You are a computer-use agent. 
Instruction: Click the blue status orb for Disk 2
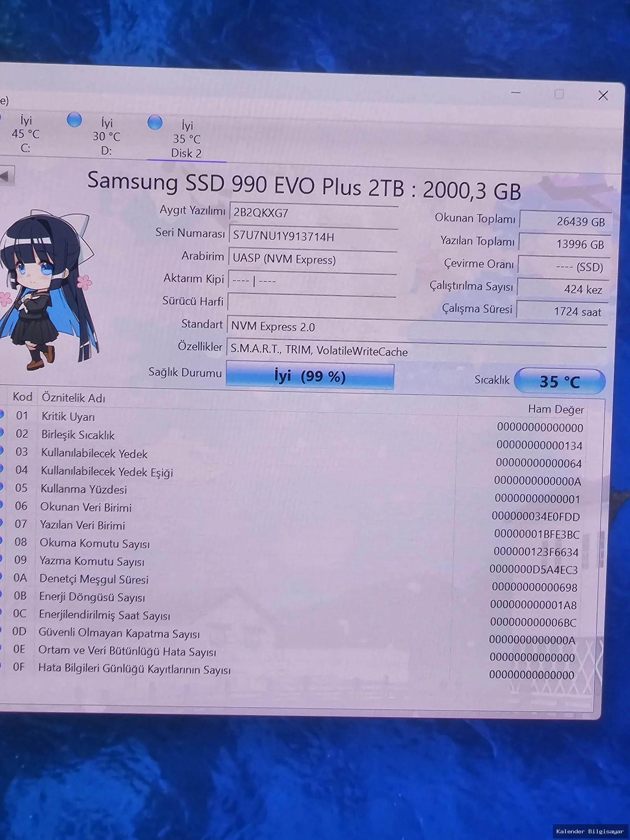155,122
